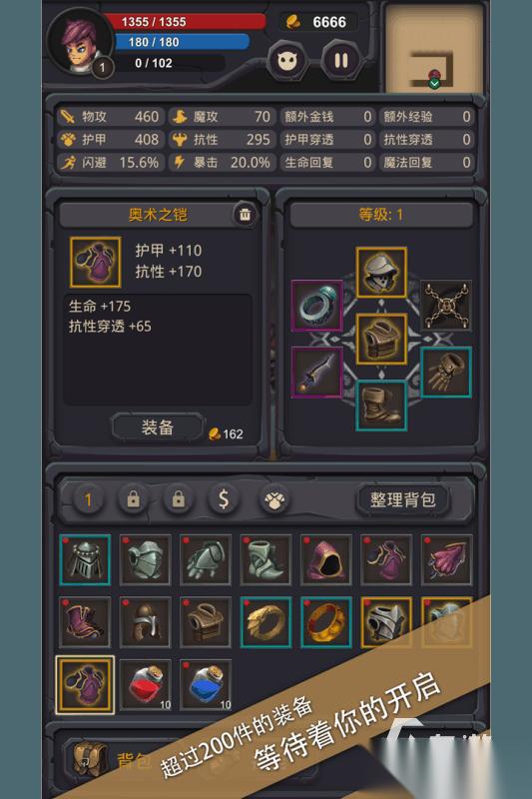
Task: Delete the item with the trash icon
Action: click(245, 215)
